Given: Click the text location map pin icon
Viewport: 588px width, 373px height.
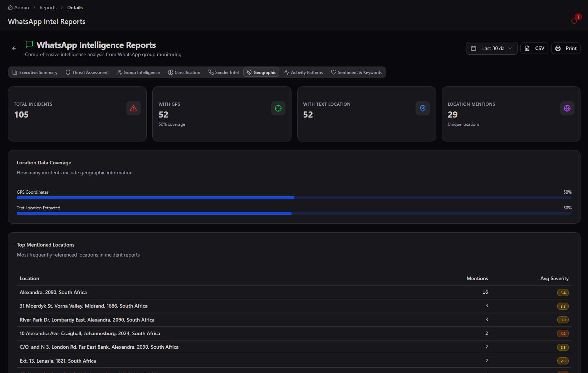Looking at the screenshot, I should click(x=423, y=108).
